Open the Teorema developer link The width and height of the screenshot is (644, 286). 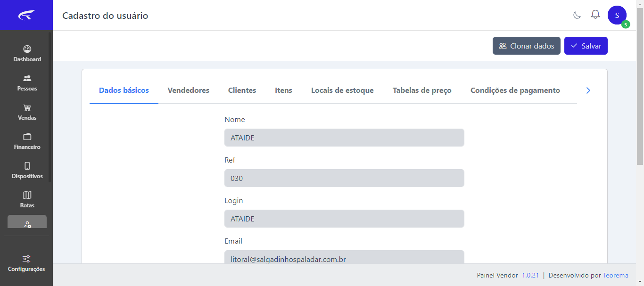click(616, 275)
